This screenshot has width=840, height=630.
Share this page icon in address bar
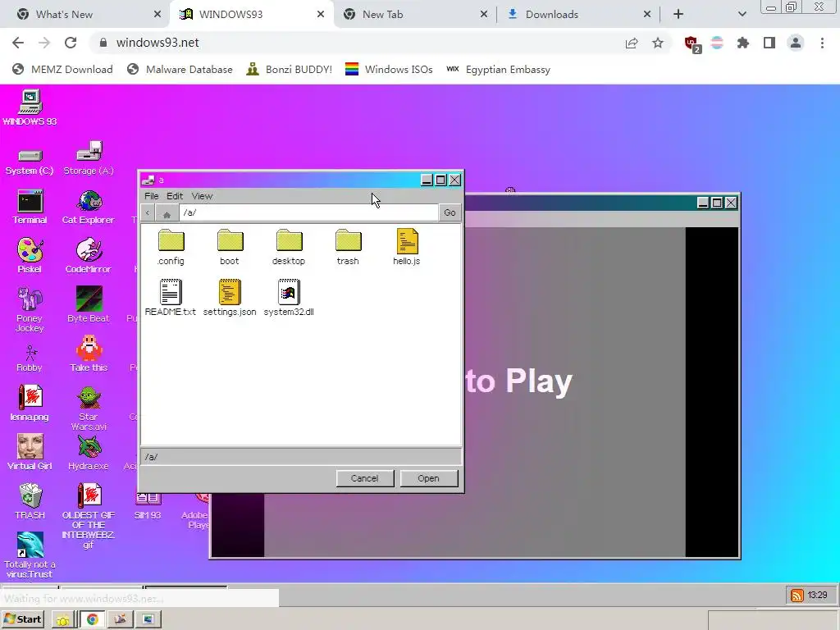tap(632, 43)
